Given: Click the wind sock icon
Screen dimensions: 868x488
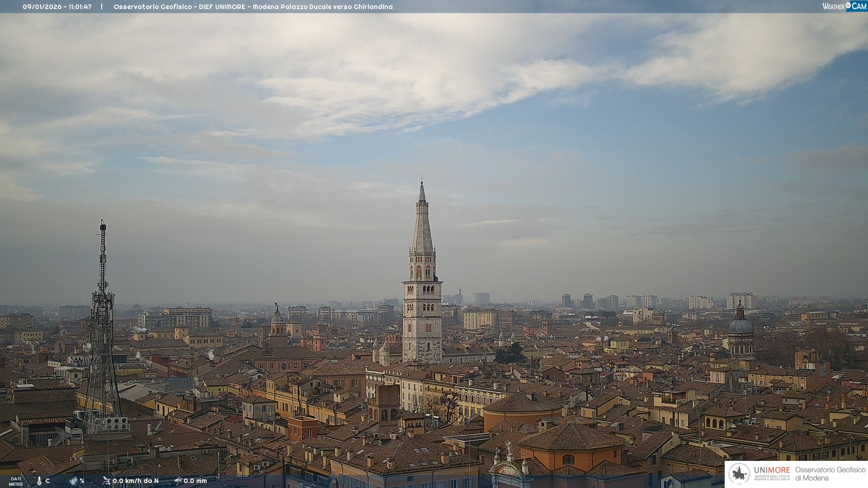Looking at the screenshot, I should [106, 481].
